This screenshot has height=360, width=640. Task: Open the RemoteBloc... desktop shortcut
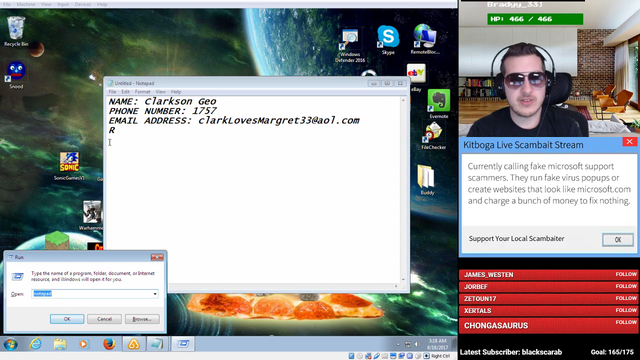(425, 39)
